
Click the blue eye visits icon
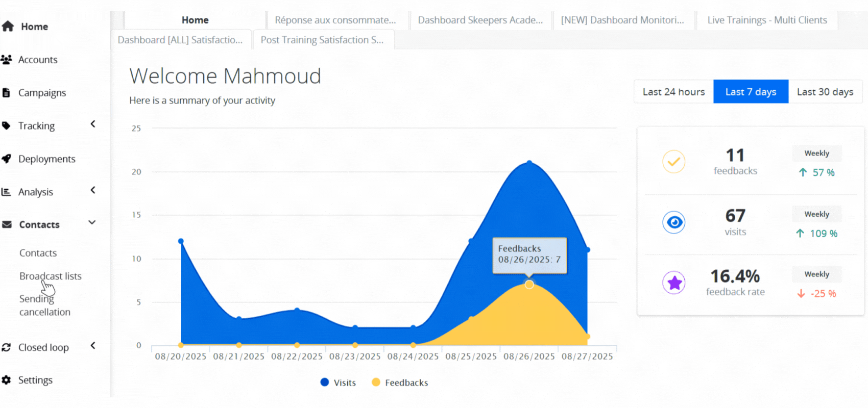(673, 222)
